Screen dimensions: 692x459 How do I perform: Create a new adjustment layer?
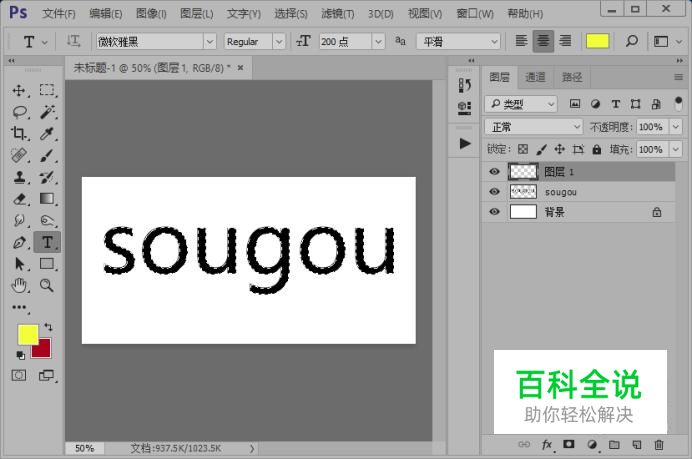pos(592,444)
